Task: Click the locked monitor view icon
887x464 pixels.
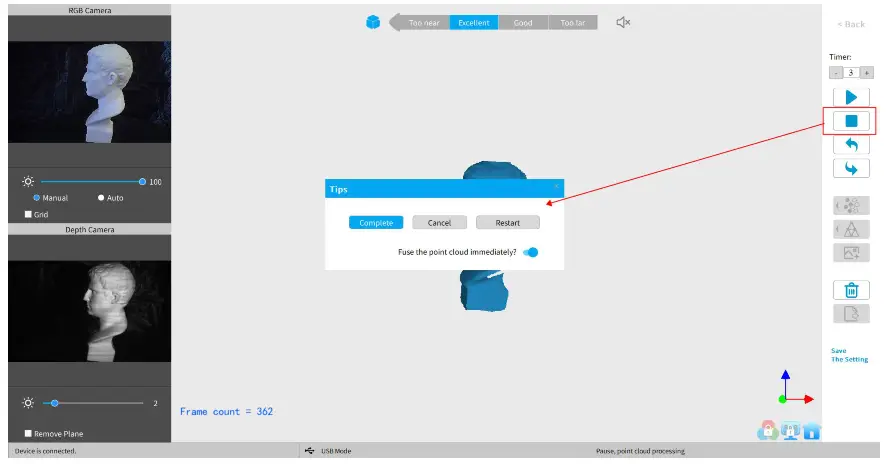Action: pyautogui.click(x=790, y=431)
